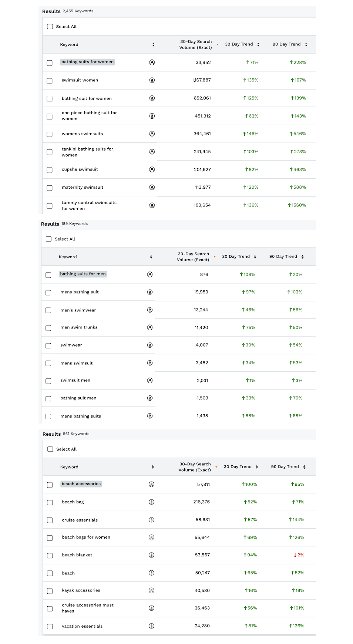Sort women's table by Keyword column arrows
353x644 pixels.
coord(153,45)
